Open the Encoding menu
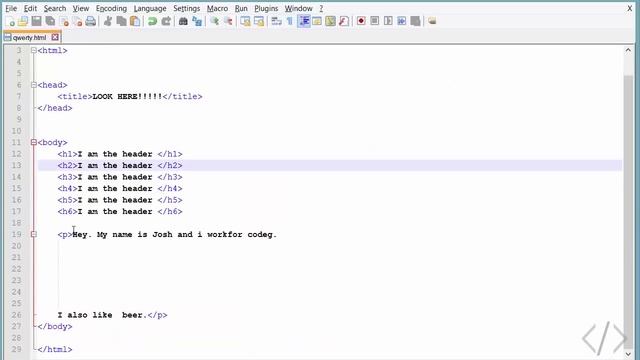Image resolution: width=640 pixels, height=360 pixels. tap(111, 8)
